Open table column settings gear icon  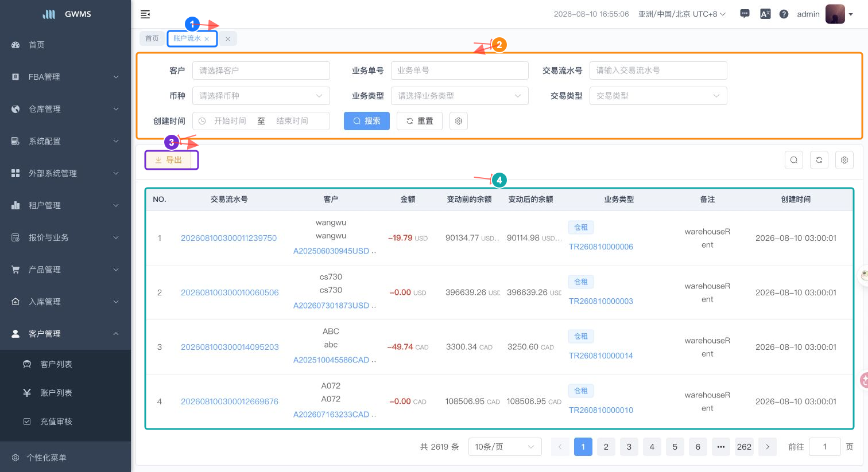[844, 160]
